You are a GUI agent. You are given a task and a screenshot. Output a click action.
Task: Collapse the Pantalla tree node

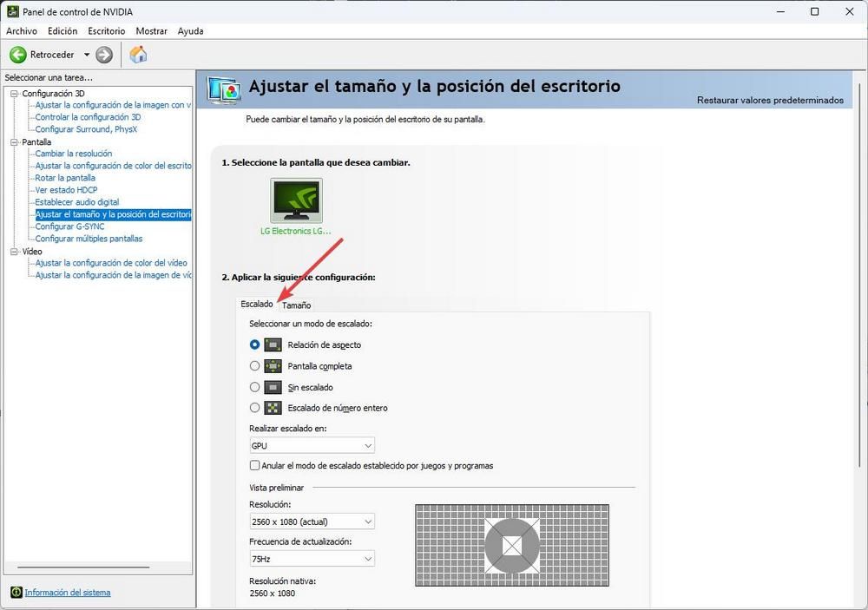click(x=15, y=142)
